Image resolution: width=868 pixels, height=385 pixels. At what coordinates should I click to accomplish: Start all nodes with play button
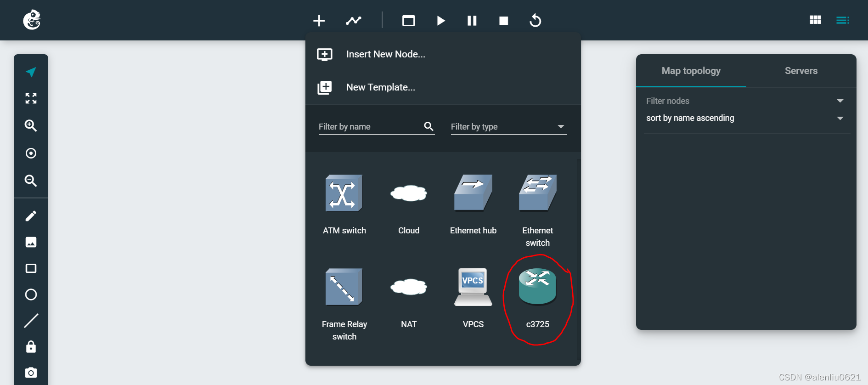coord(441,21)
